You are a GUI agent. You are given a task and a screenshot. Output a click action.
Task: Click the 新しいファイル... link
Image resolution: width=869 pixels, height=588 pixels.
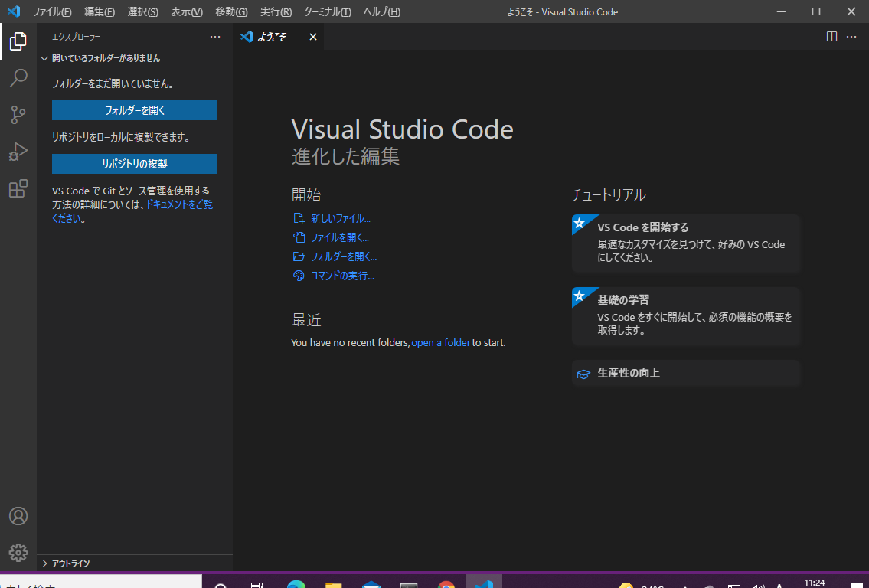(340, 219)
